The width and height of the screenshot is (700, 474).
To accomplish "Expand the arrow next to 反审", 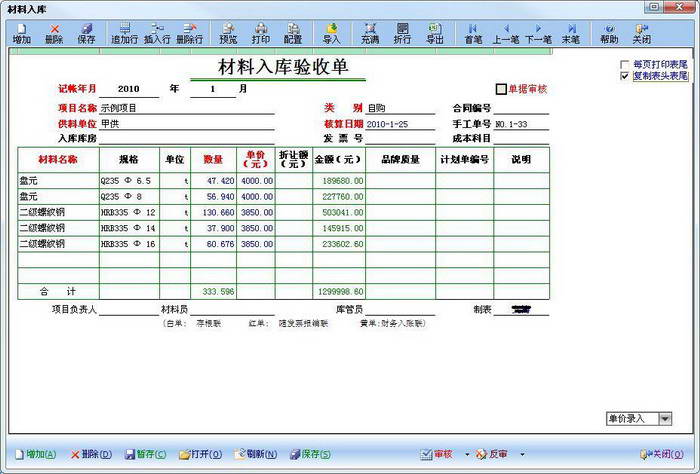I will click(x=522, y=454).
